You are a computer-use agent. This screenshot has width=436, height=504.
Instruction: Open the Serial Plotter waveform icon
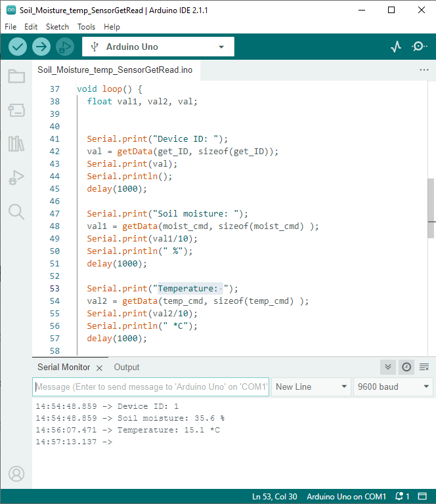point(396,47)
